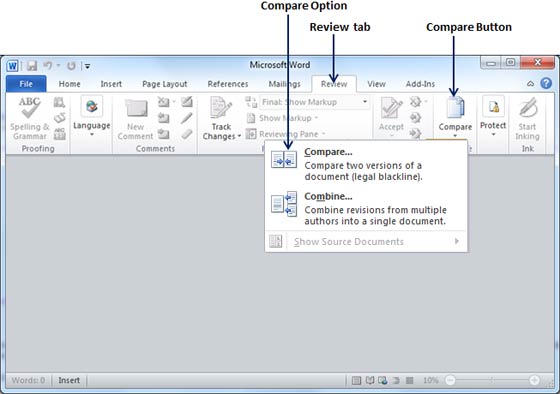
Task: Toggle the Reviewing Pane button
Action: pyautogui.click(x=286, y=134)
